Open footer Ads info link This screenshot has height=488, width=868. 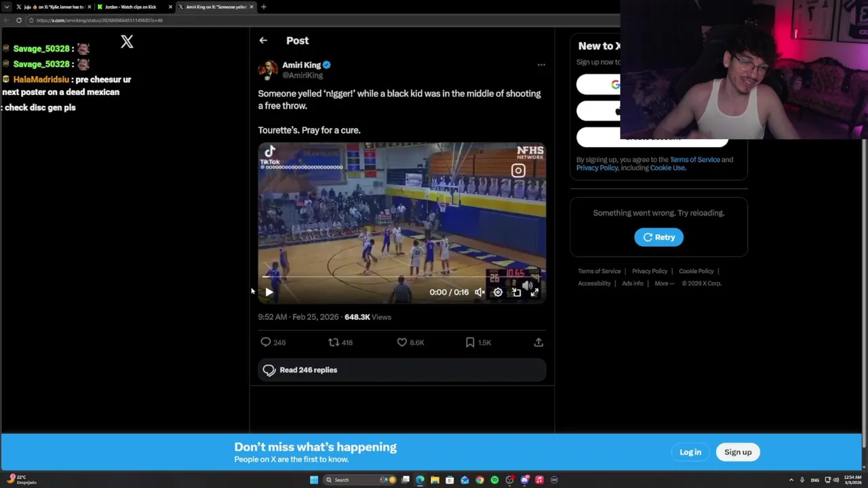tap(633, 283)
